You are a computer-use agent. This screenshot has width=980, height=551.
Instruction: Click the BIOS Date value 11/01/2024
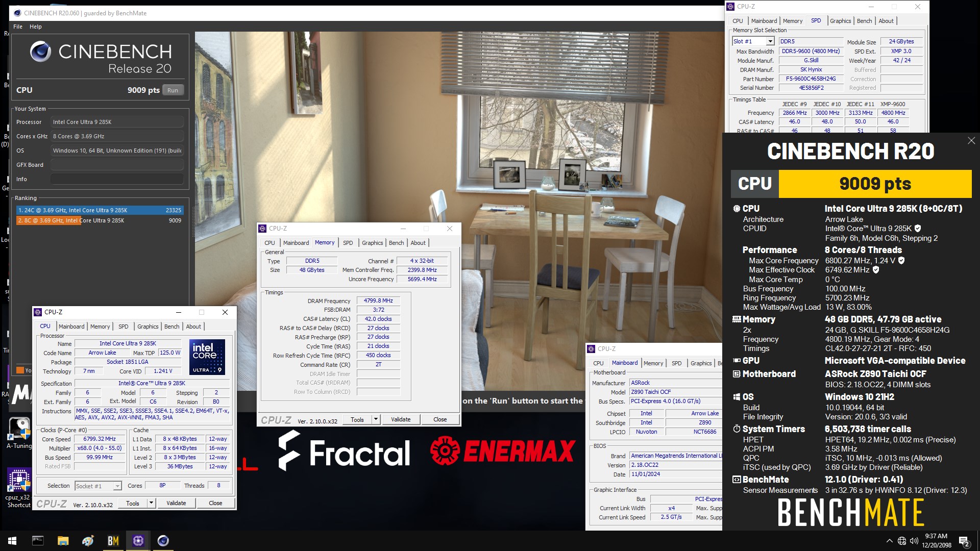[x=675, y=474]
